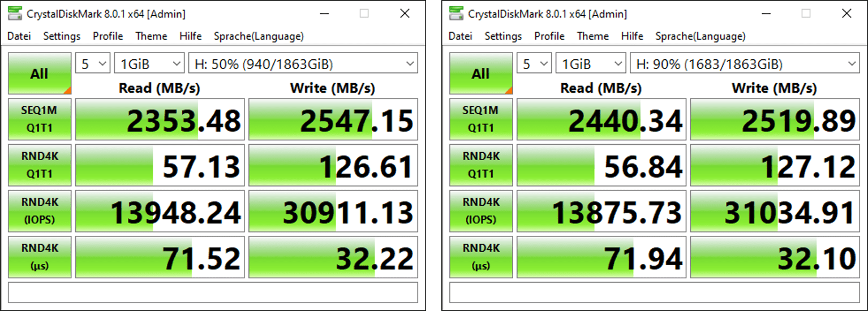This screenshot has height=311, width=868.
Task: Click sequential read value 2440.34
Action: point(601,119)
